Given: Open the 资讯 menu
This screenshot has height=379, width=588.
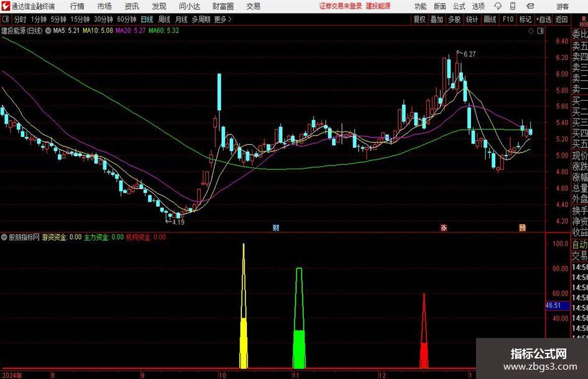Looking at the screenshot, I should pyautogui.click(x=132, y=6).
